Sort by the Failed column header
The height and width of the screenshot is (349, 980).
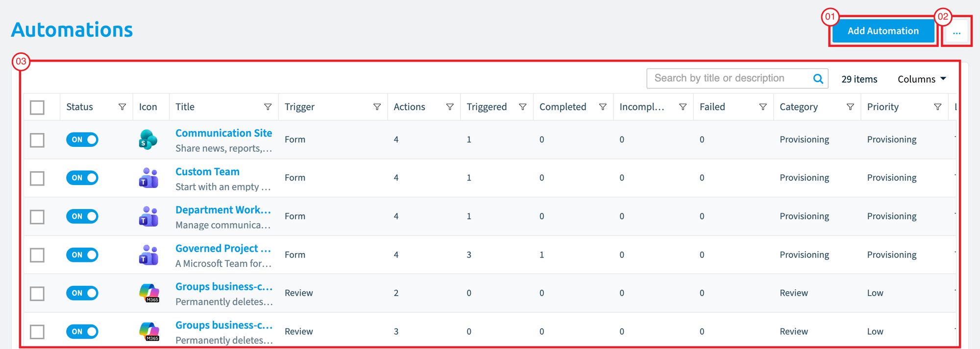pos(712,107)
